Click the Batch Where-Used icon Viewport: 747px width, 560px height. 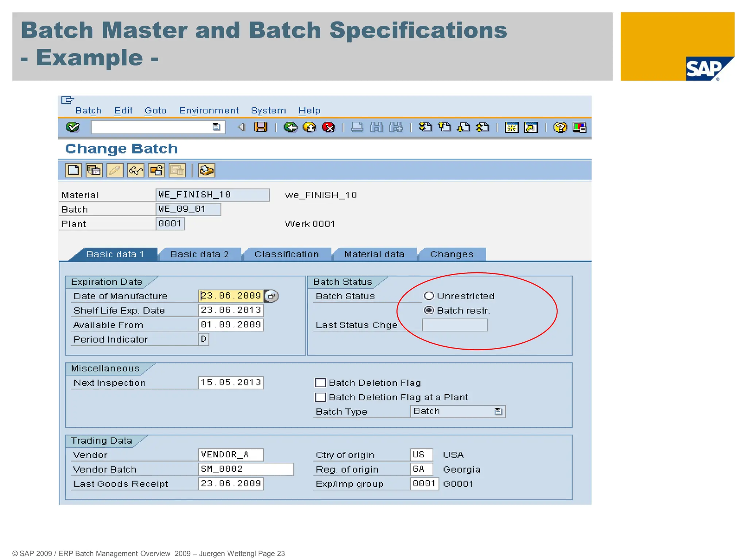[156, 170]
